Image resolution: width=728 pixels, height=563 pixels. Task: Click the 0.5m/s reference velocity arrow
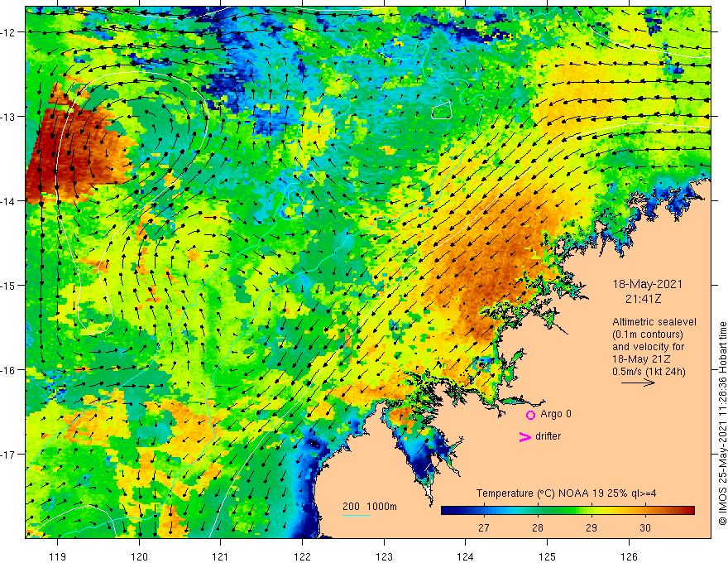pos(638,383)
